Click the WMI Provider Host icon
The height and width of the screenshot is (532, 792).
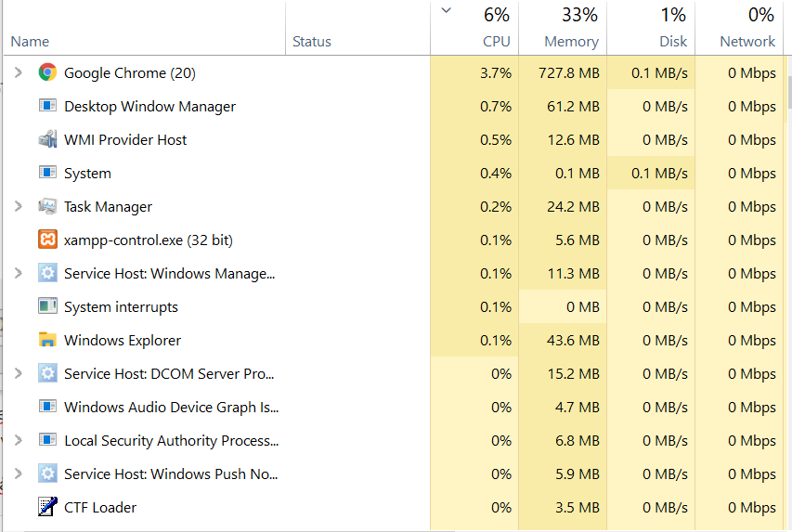coord(47,139)
